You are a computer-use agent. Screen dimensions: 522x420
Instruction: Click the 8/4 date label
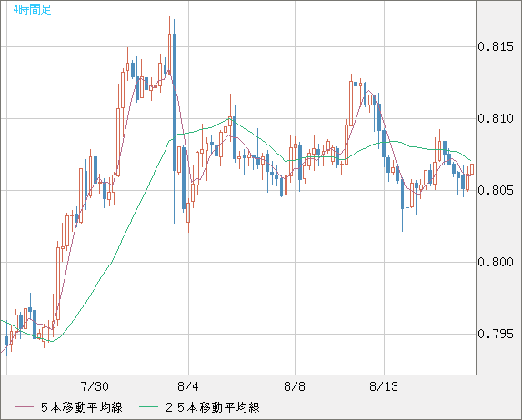click(x=188, y=386)
